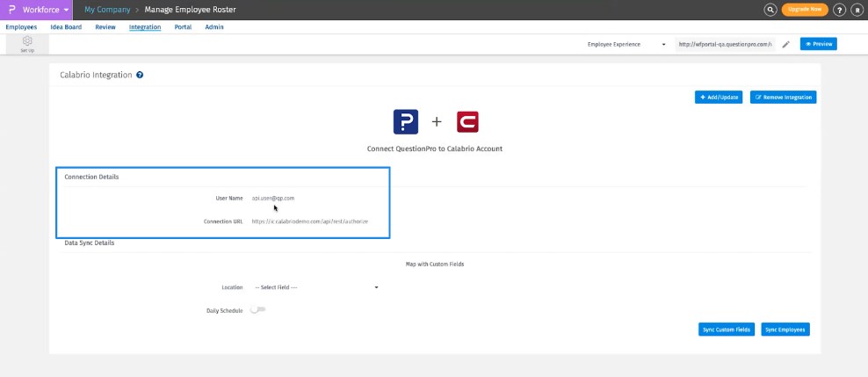Click the api.user@qp.com user name text

tap(273, 199)
